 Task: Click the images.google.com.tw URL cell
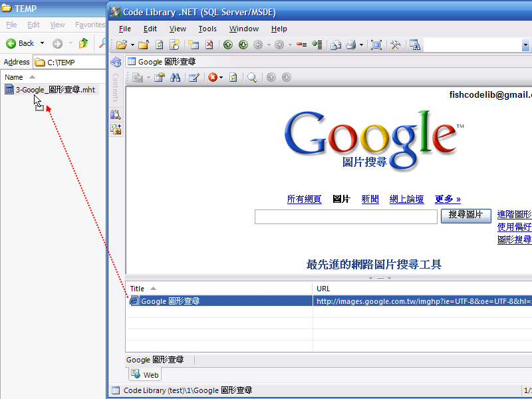coord(422,301)
